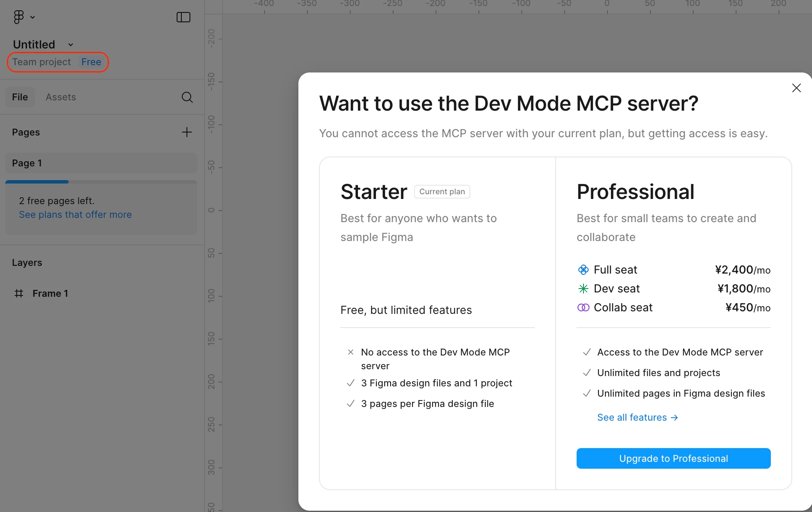
Task: Click the ¥450/mo Collab seat price
Action: click(748, 307)
